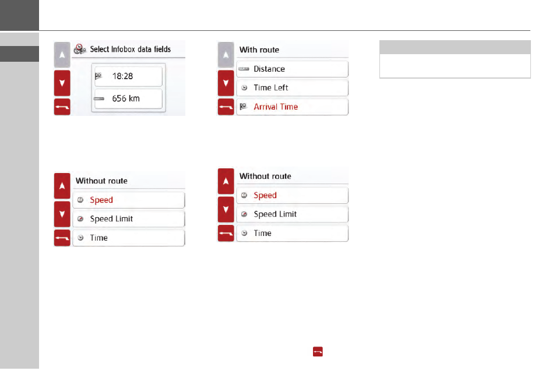Click the Select Infobox data fields header icon
The width and height of the screenshot is (556, 392).
click(80, 50)
